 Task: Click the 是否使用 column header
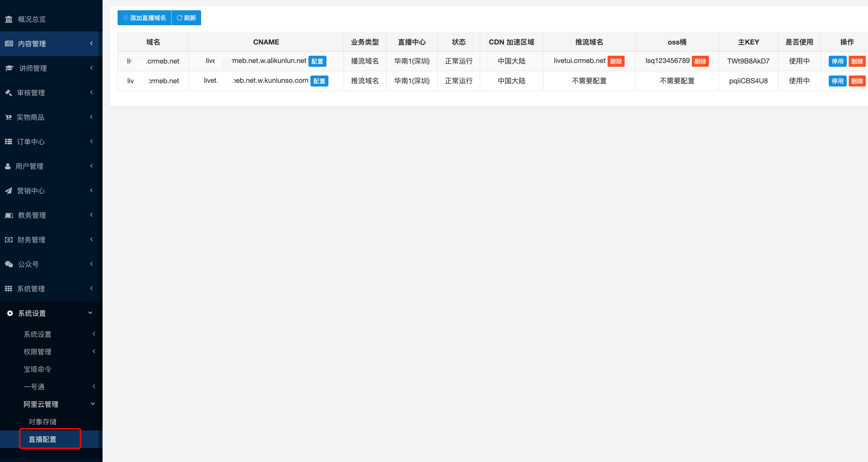tap(799, 42)
